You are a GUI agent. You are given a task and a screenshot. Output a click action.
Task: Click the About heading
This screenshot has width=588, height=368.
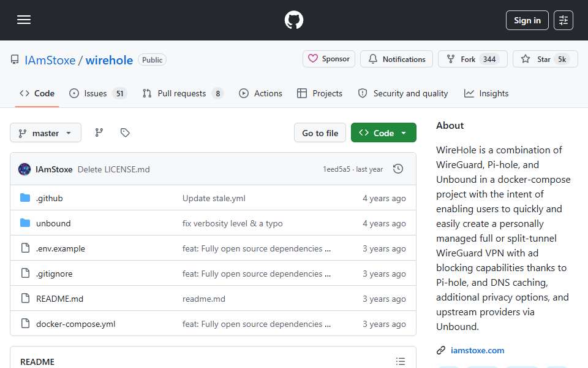(x=450, y=125)
